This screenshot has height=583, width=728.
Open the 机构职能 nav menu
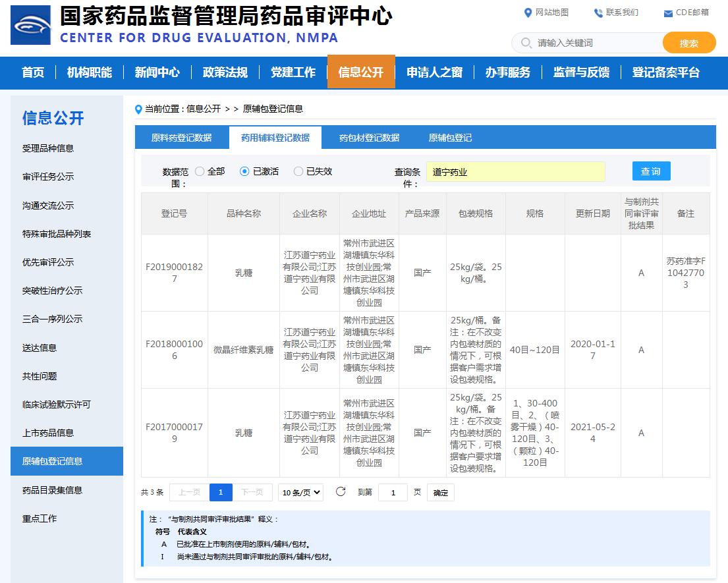[89, 72]
